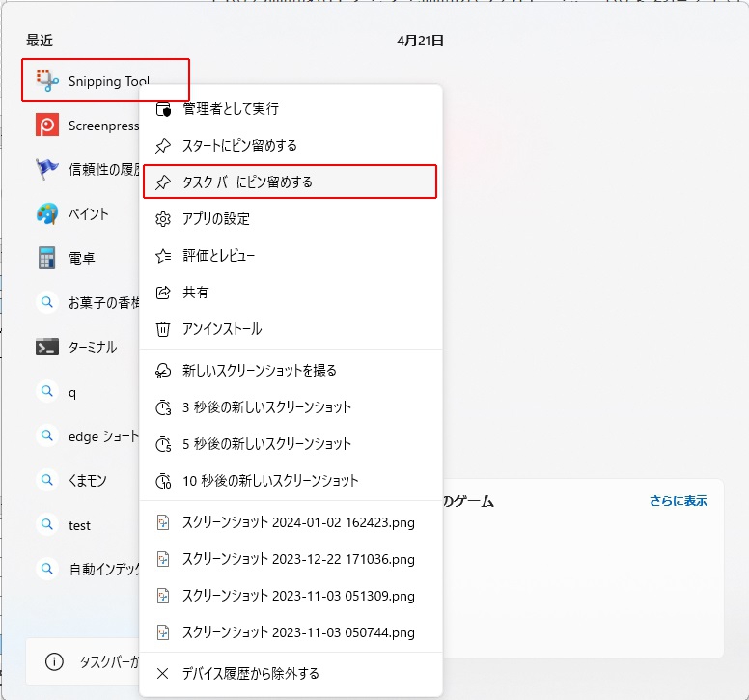Select 10 秒後の新しいスクリーンショット
The image size is (749, 700).
pos(270,481)
